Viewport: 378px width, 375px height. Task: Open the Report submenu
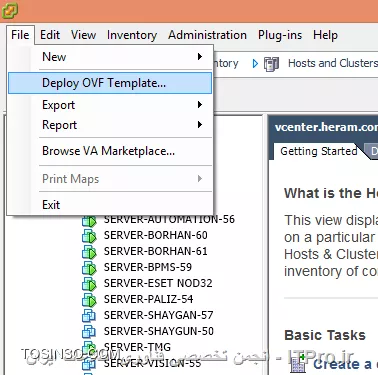[x=110, y=125]
